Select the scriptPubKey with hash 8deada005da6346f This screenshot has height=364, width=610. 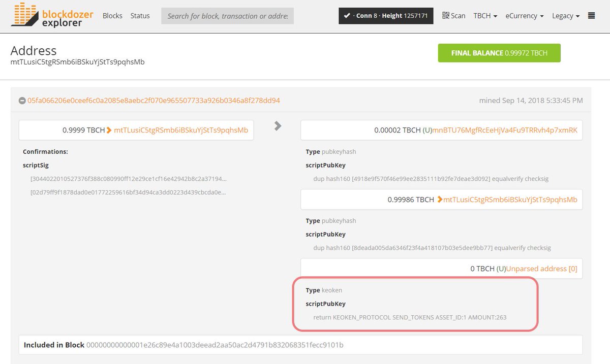pyautogui.click(x=433, y=248)
